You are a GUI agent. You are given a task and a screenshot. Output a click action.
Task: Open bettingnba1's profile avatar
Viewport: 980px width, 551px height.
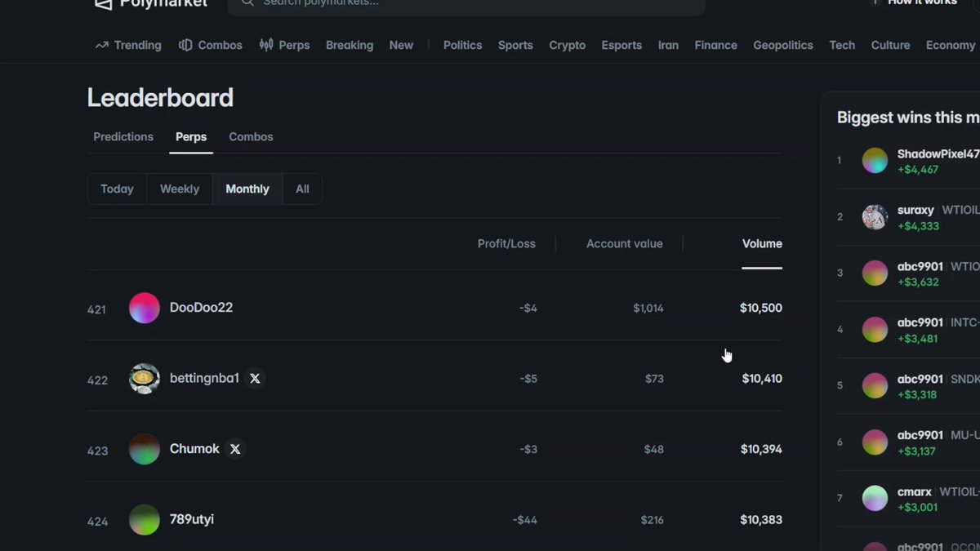(x=145, y=379)
